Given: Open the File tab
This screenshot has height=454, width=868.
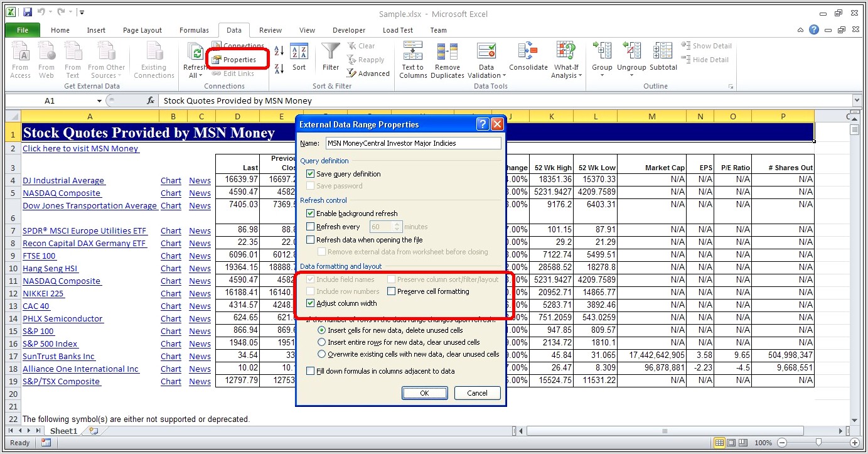Looking at the screenshot, I should pos(23,30).
